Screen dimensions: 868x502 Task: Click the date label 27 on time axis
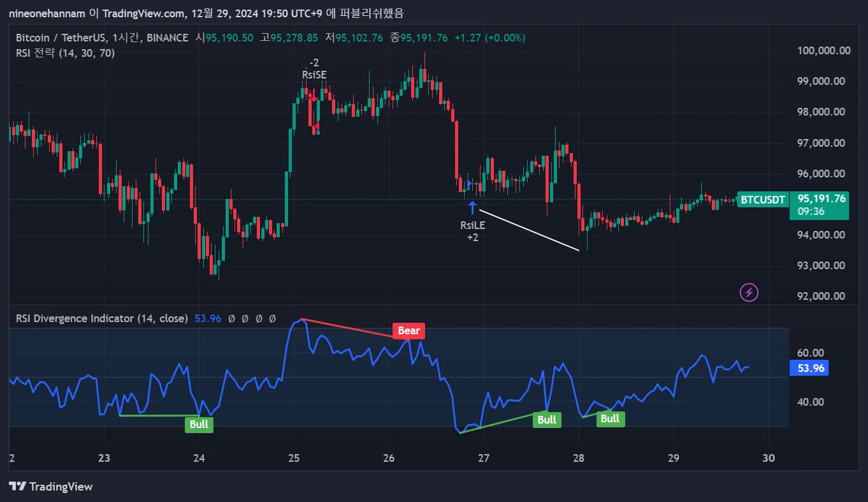pyautogui.click(x=484, y=457)
